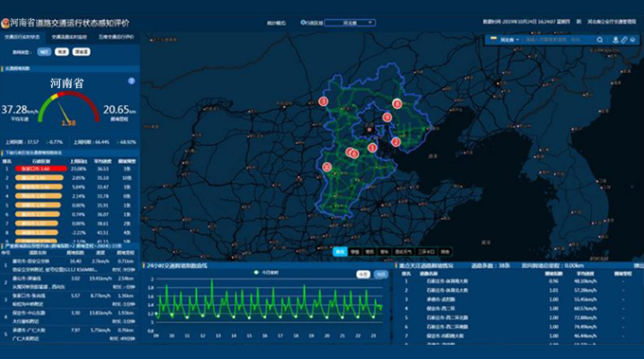This screenshot has height=359, width=644.
Task: Select the third white road-type pill
Action: coord(81,52)
